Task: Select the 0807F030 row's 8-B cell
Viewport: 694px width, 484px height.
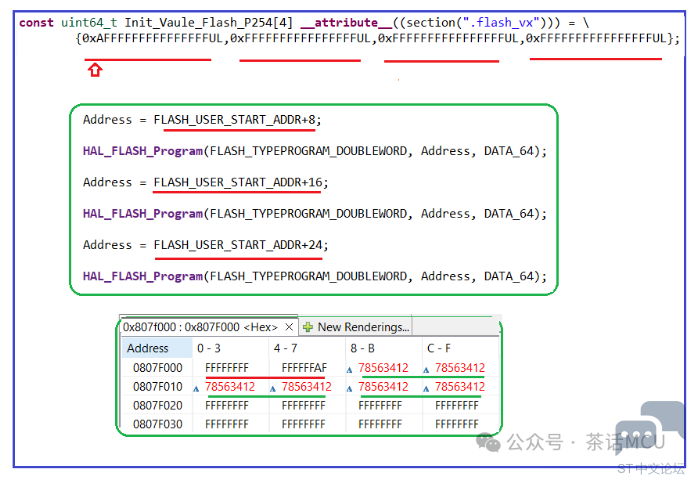Action: coord(383,424)
